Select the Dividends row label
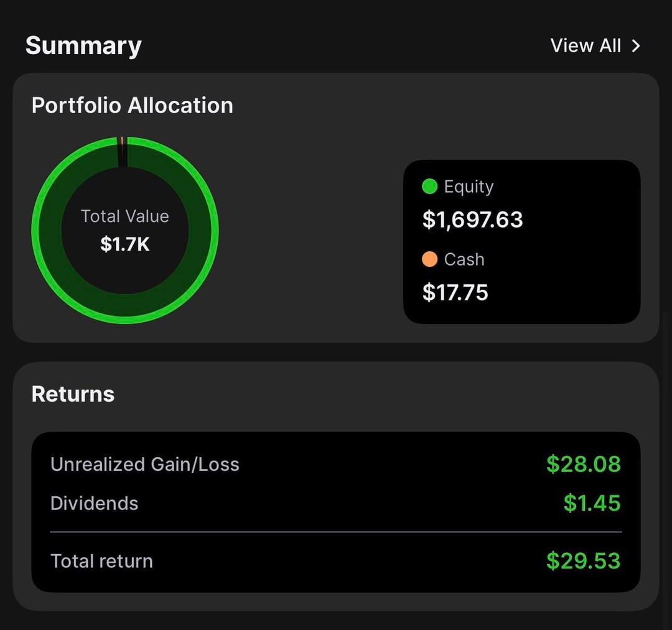Viewport: 672px width, 630px height. 94,503
